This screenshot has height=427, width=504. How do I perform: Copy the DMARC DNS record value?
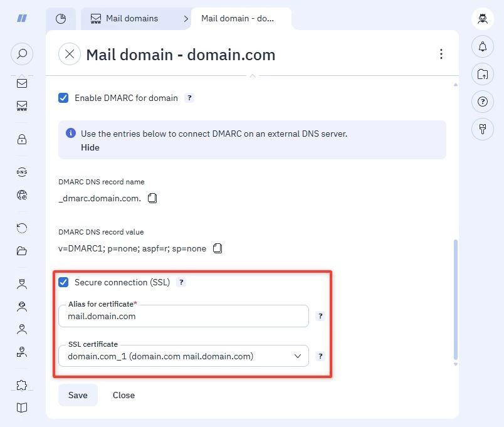218,248
